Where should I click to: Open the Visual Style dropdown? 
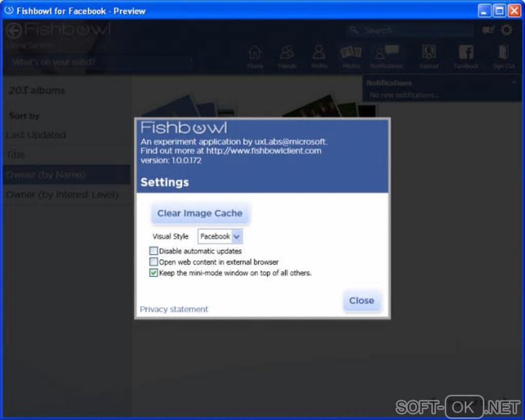click(220, 236)
